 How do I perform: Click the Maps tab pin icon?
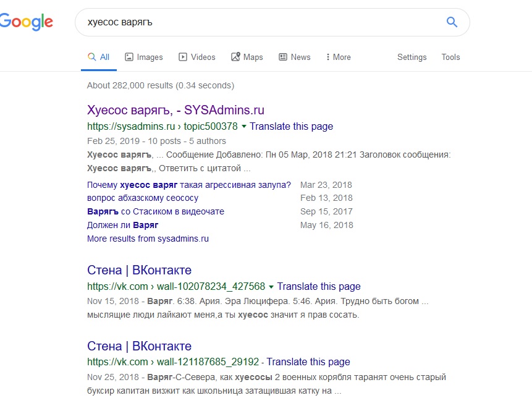[235, 57]
